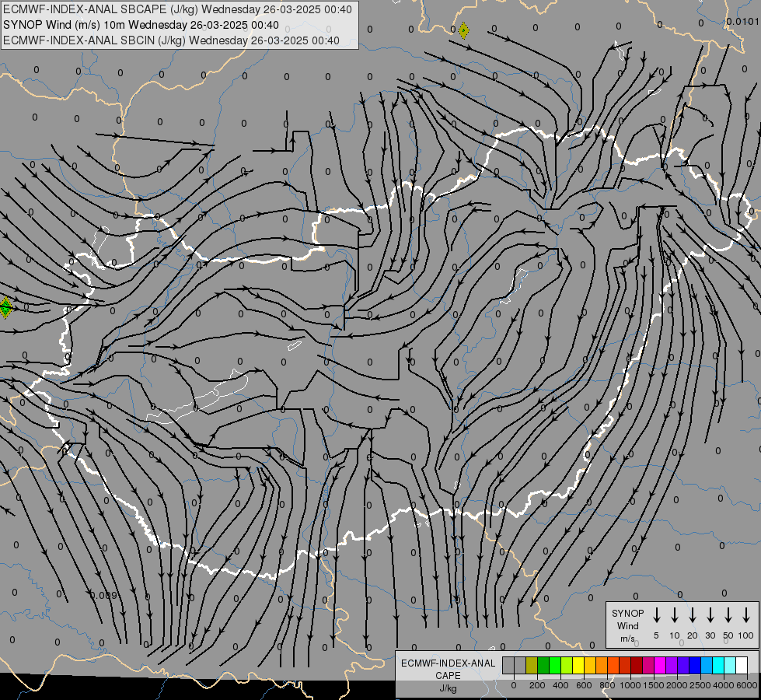The height and width of the screenshot is (700, 761).
Task: Click the SYNOP Wind 10m title line
Action: coord(141,25)
